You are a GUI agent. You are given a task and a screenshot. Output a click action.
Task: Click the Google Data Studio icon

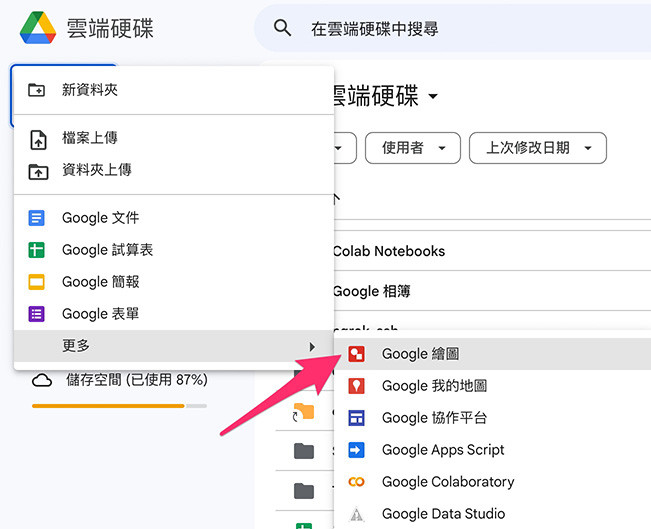(357, 514)
